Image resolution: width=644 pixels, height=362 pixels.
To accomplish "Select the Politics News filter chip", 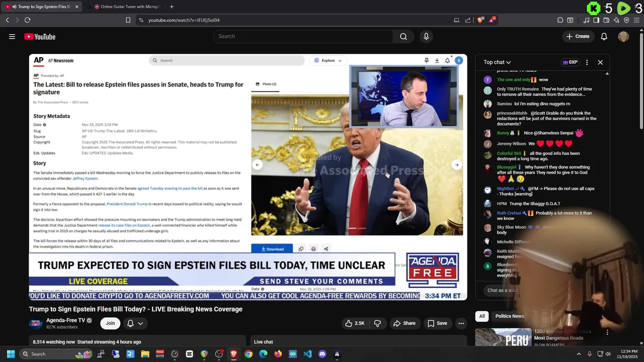I will (510, 316).
